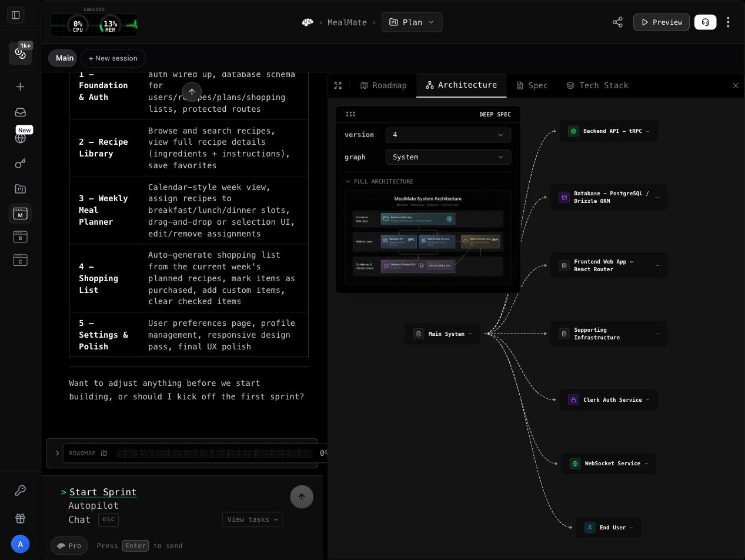Expand the WebSocket Service node toggle
Screen dimensions: 745x560
[x=646, y=464]
